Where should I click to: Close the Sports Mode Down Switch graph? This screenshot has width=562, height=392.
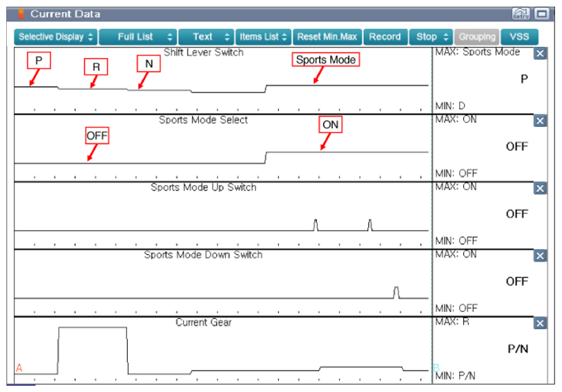[x=540, y=256]
